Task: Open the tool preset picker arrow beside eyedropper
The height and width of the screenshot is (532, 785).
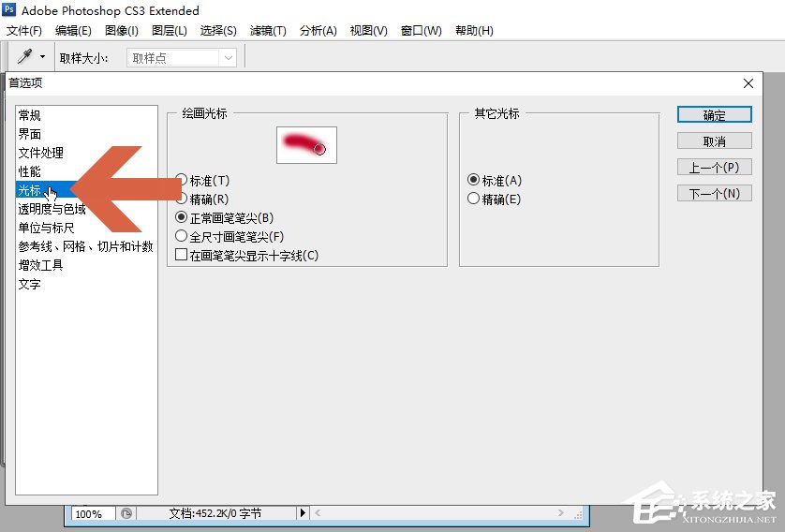Action: click(x=42, y=57)
